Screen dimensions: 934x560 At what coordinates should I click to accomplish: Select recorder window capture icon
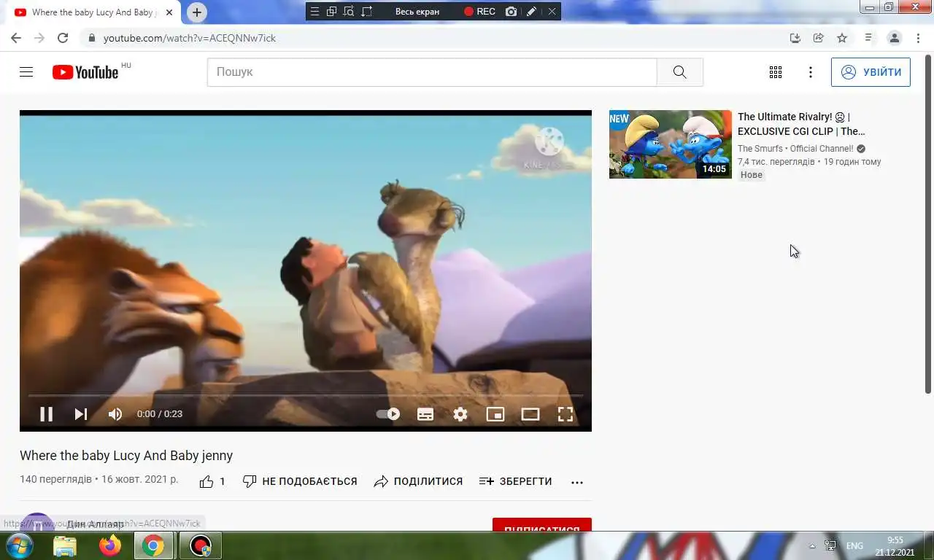click(x=331, y=11)
